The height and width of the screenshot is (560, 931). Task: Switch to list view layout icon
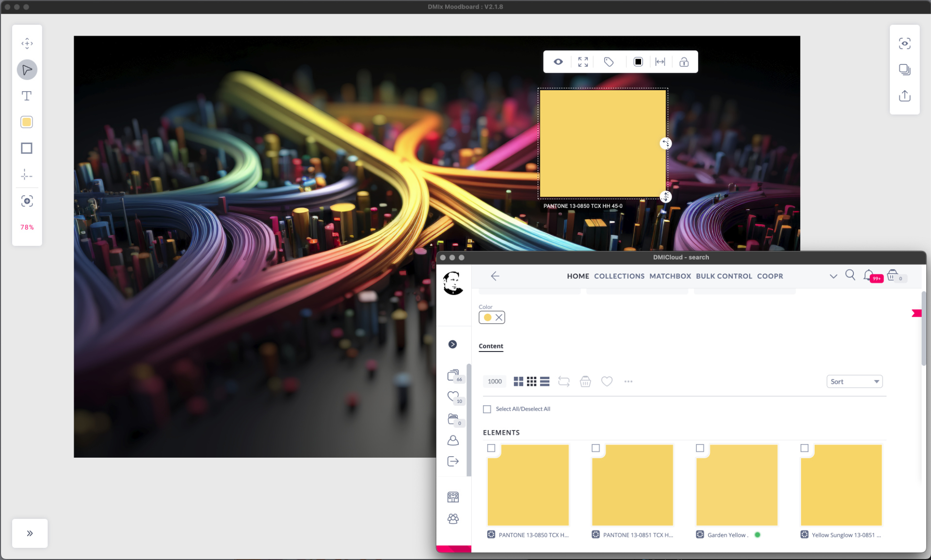545,382
